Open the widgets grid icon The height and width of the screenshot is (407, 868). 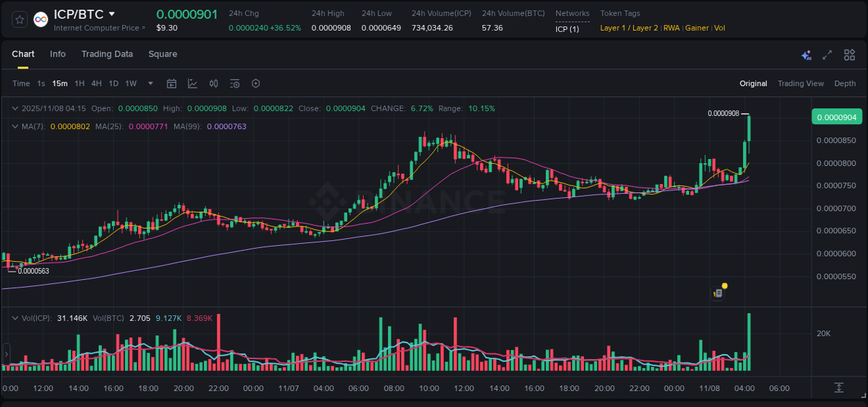pos(849,55)
